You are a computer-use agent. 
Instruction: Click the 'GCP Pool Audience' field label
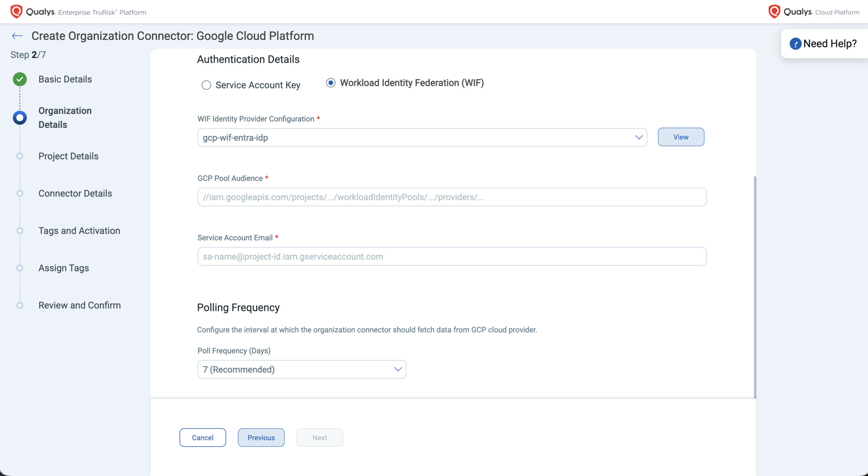point(230,178)
